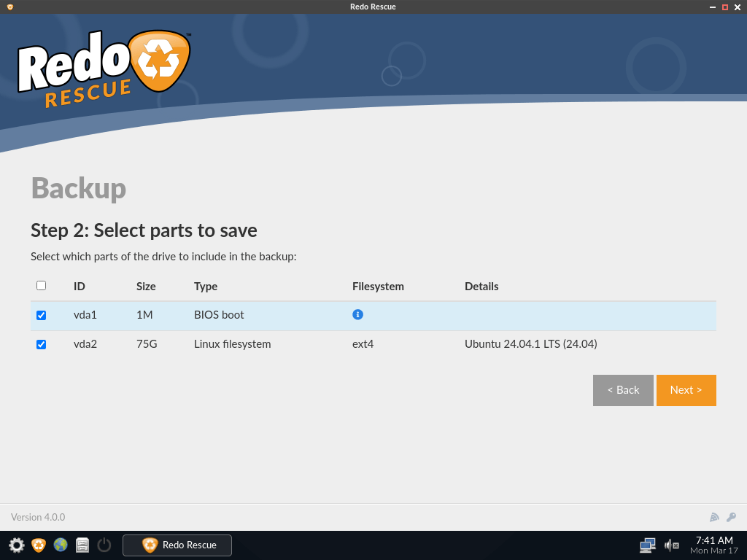The width and height of the screenshot is (747, 560).
Task: Click the Redo Rescue logo
Action: (x=102, y=66)
